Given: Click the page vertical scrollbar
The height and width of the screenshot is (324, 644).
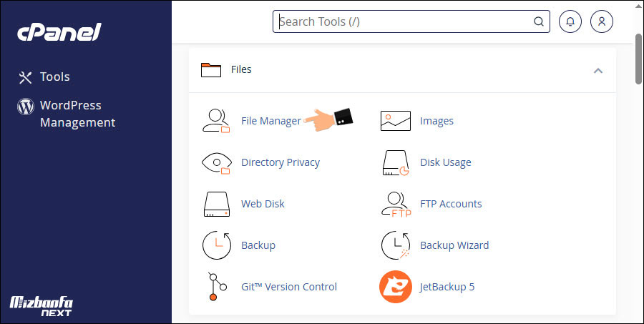Looking at the screenshot, I should (638, 57).
